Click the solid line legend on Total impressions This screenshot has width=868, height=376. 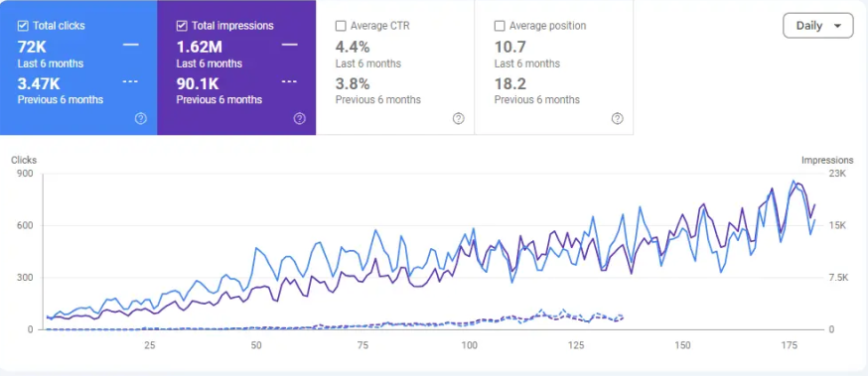coord(290,45)
